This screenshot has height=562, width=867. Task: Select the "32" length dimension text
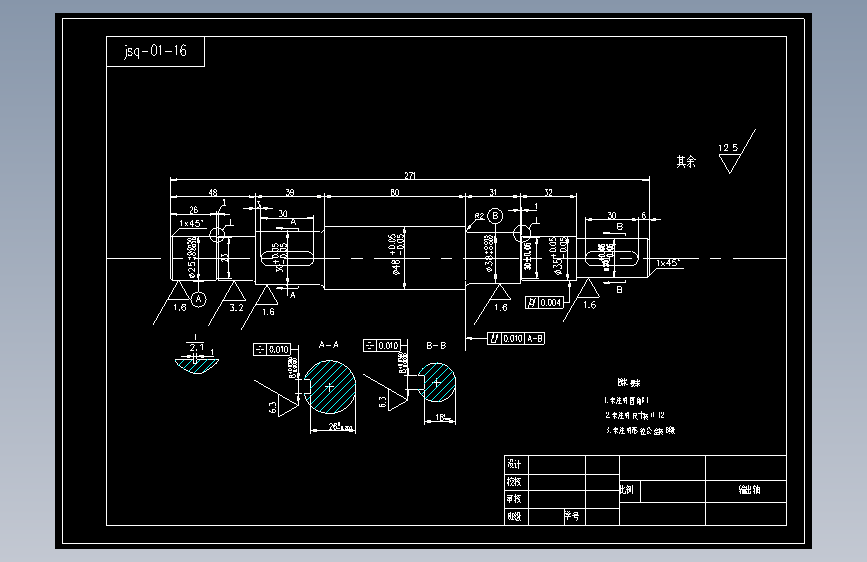pyautogui.click(x=549, y=192)
